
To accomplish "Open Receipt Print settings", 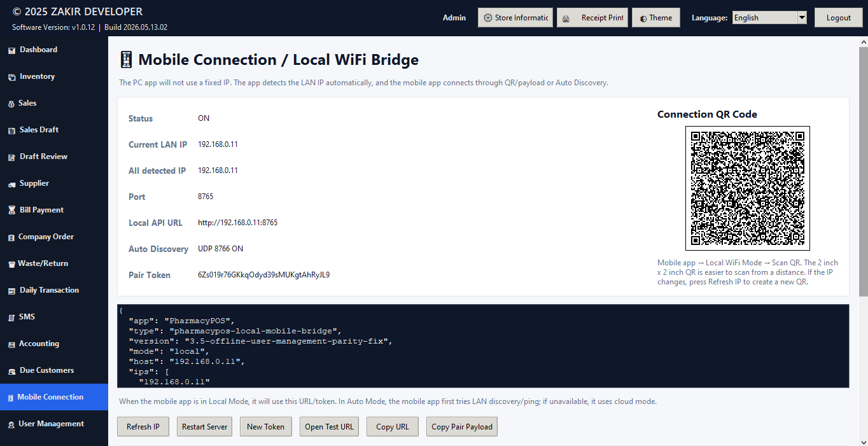I will click(592, 18).
